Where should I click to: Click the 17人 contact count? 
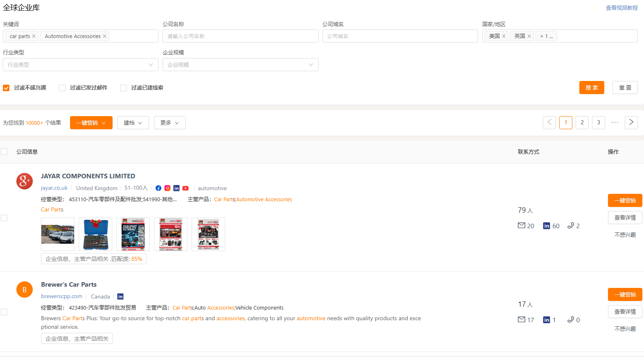[x=525, y=304]
